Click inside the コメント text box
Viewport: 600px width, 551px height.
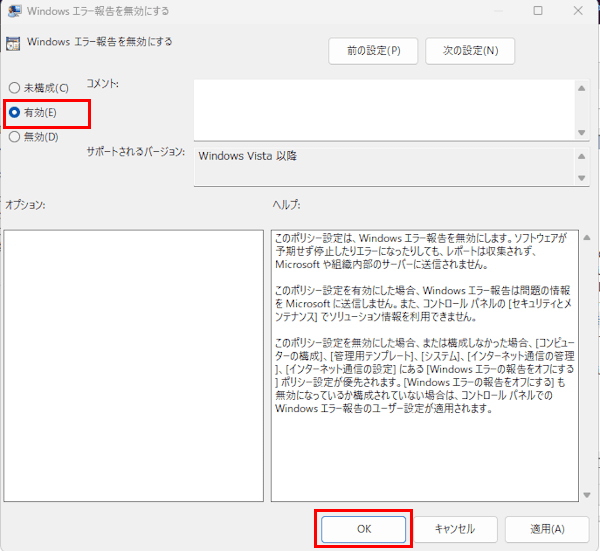(x=384, y=110)
